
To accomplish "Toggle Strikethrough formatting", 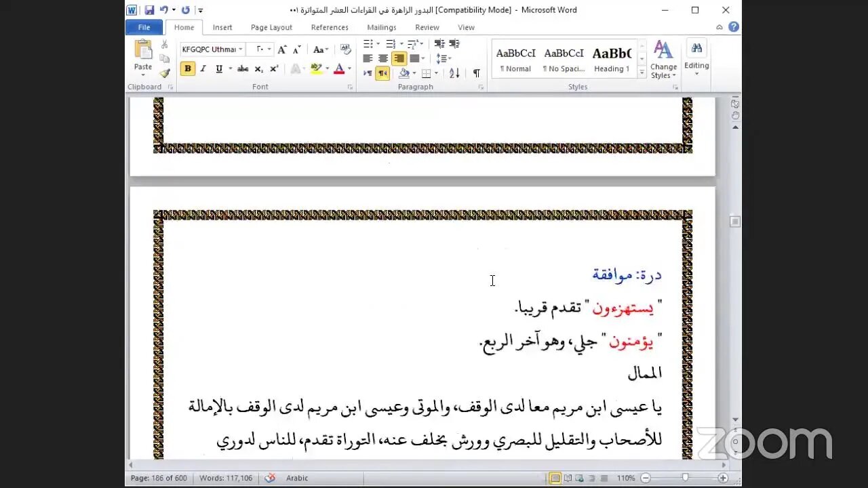I will (x=243, y=68).
